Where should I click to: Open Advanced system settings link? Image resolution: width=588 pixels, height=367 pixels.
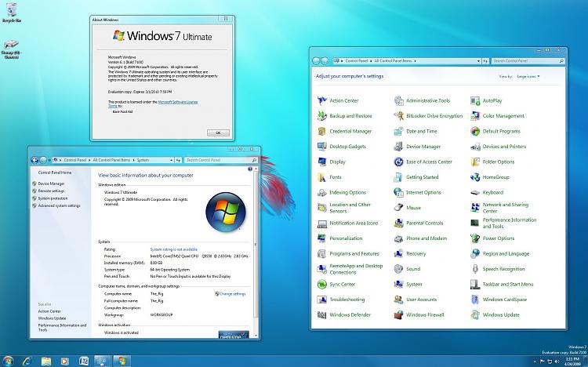click(x=59, y=205)
